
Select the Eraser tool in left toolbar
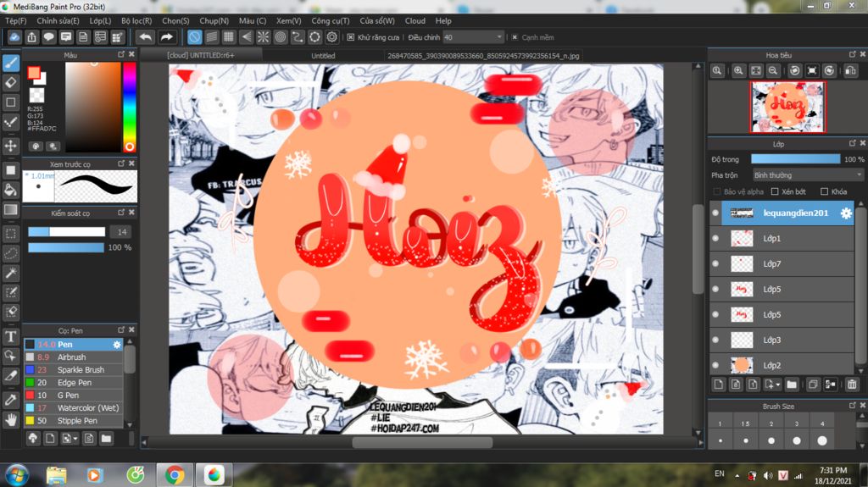coord(11,82)
